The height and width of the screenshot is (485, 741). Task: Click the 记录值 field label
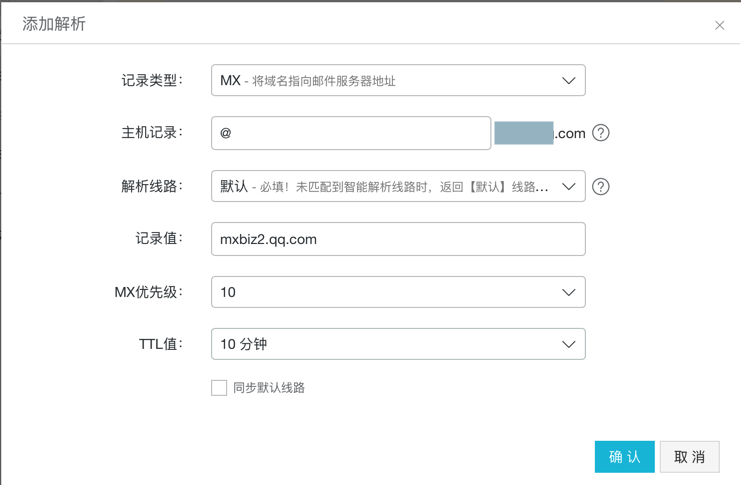(158, 239)
